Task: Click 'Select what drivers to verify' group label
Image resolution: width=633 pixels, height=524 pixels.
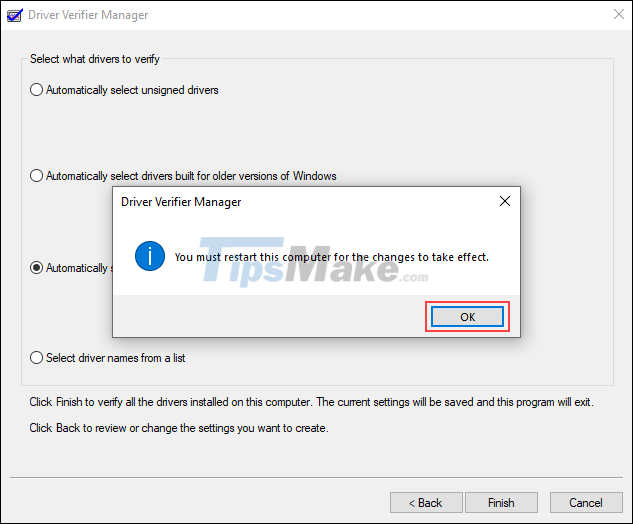Action: [95, 59]
